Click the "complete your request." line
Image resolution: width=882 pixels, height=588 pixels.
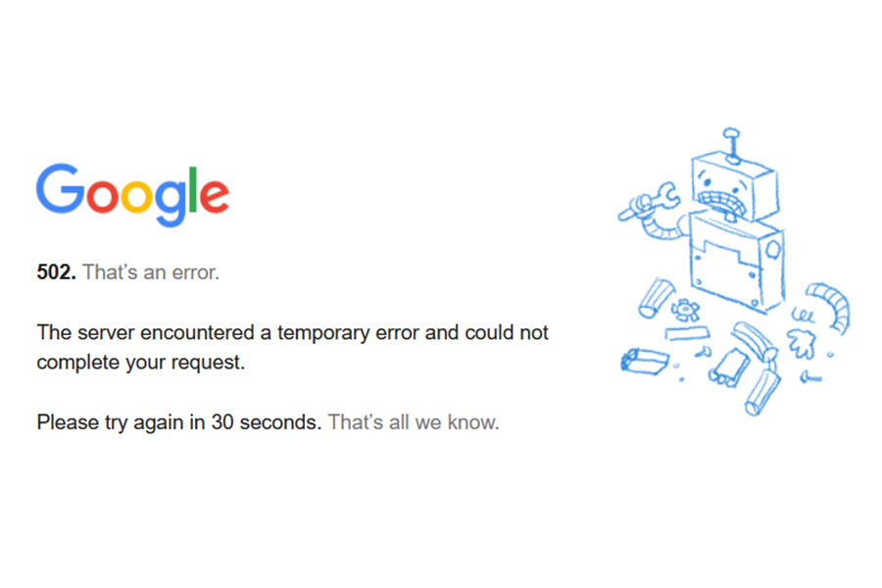140,363
